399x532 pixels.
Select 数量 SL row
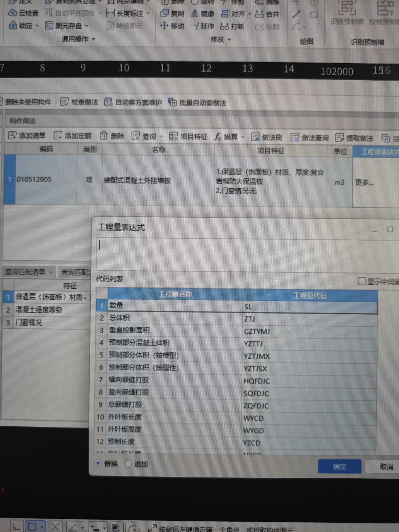(x=236, y=306)
